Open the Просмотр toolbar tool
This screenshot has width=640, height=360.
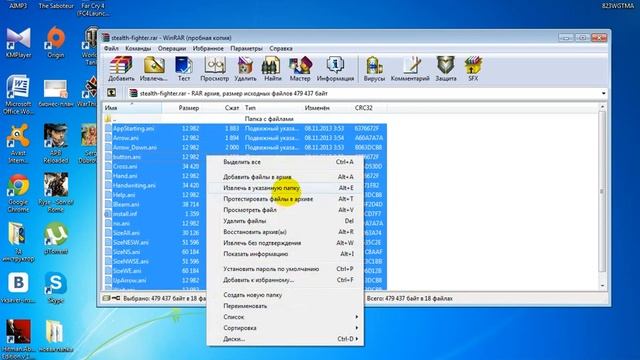(x=214, y=69)
